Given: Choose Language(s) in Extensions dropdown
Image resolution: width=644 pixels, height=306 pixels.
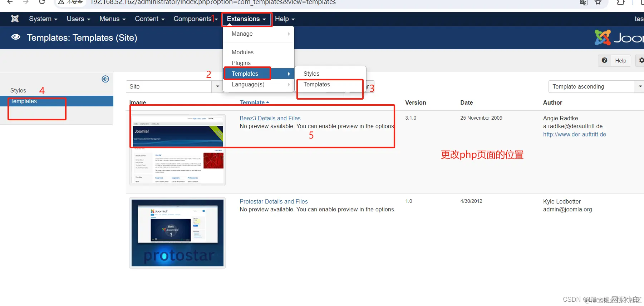Looking at the screenshot, I should click(259, 84).
